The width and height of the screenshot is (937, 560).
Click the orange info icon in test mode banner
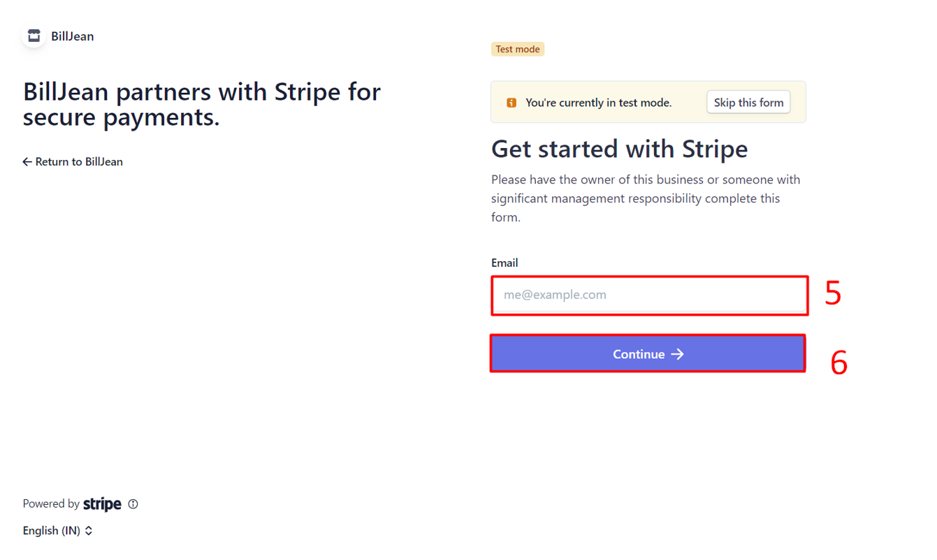[x=511, y=103]
